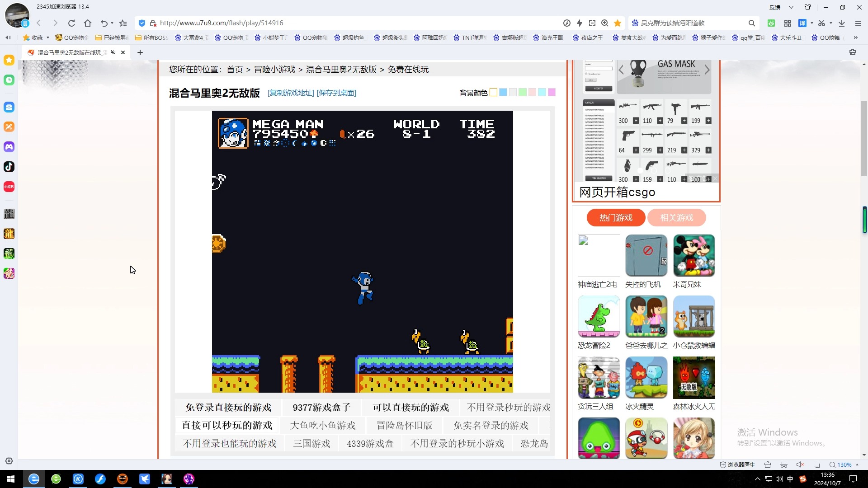Go to the browser home page icon
Image resolution: width=868 pixels, height=488 pixels.
88,23
